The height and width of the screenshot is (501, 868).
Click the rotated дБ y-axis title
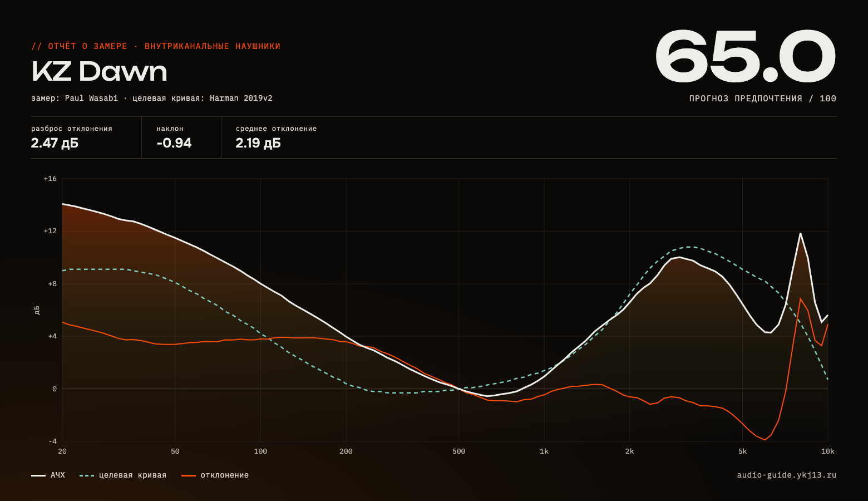coord(37,310)
